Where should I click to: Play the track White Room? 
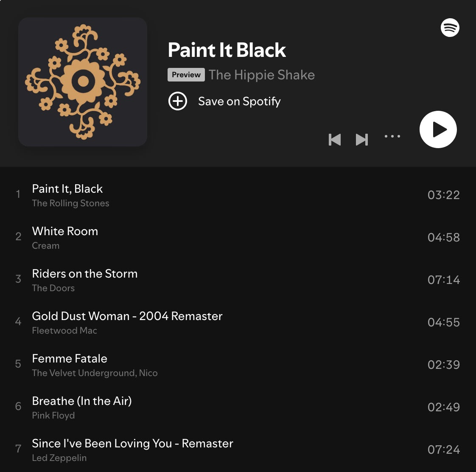pos(238,237)
